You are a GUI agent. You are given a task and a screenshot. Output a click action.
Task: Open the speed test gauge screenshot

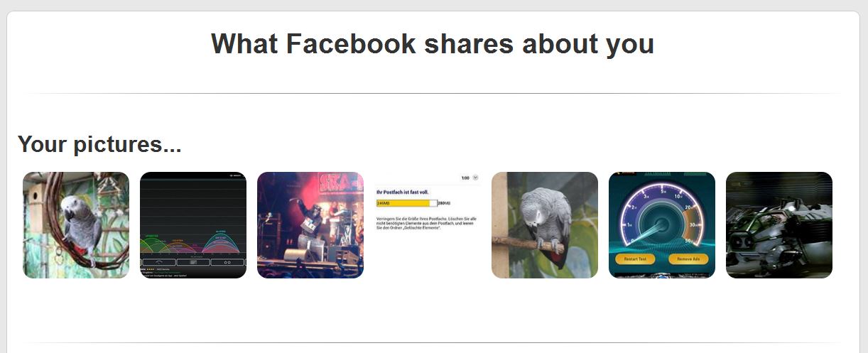click(662, 225)
